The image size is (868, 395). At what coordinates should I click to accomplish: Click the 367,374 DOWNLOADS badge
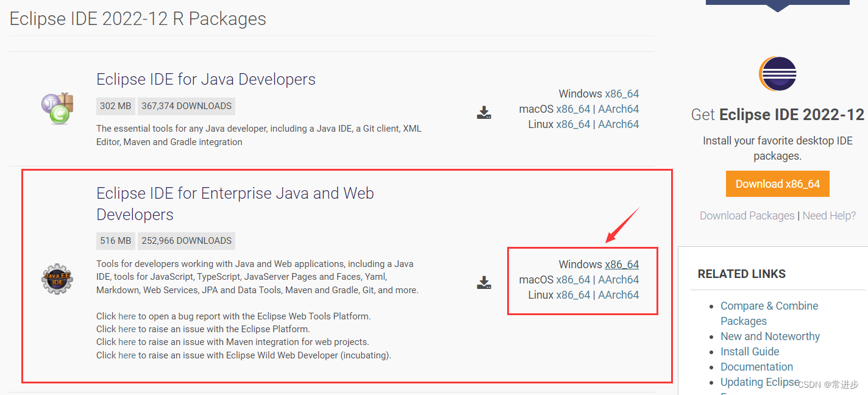pyautogui.click(x=187, y=106)
